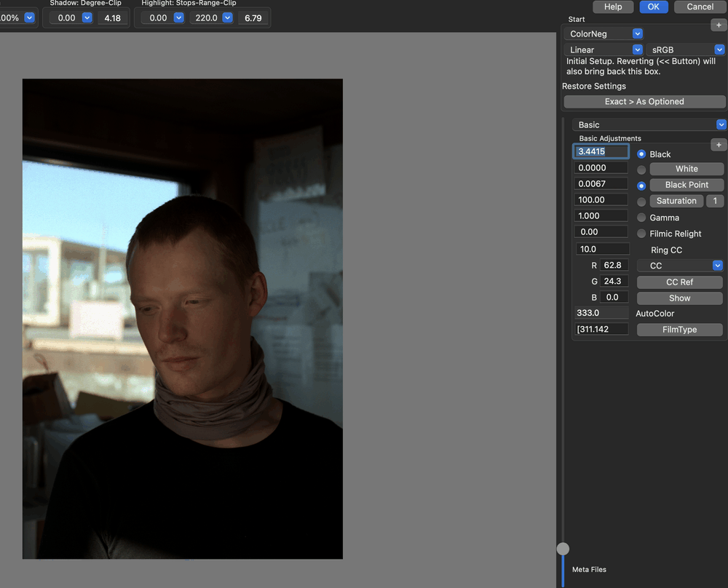
Task: Click the Black Point button
Action: click(687, 185)
